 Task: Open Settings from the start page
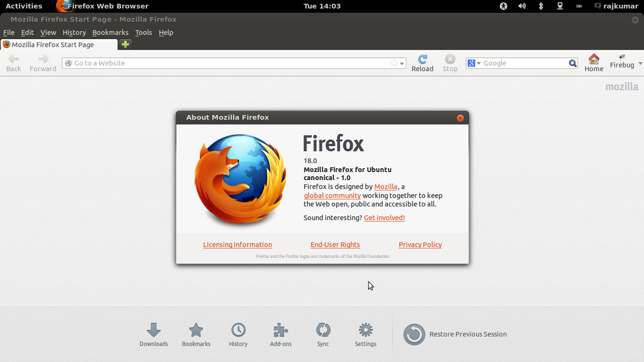(365, 335)
